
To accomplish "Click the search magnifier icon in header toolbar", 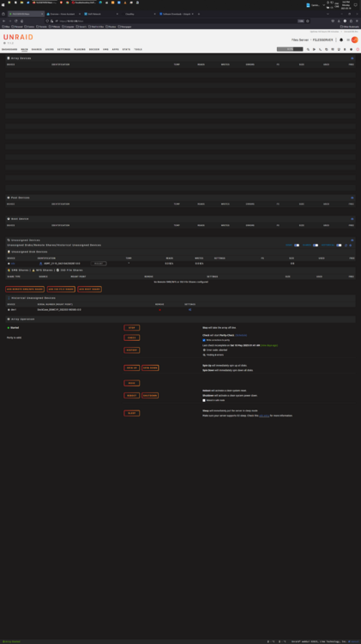I will (x=308, y=49).
